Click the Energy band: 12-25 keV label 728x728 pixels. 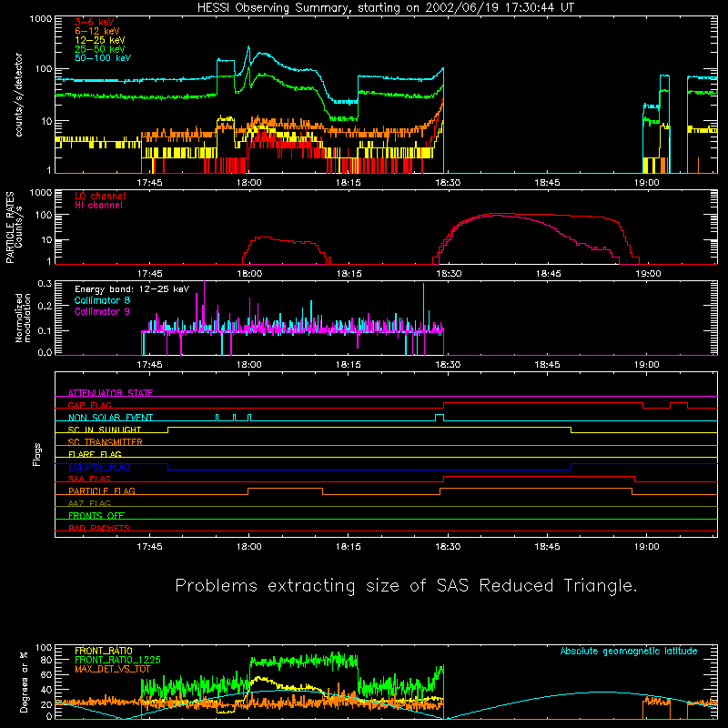pyautogui.click(x=132, y=289)
